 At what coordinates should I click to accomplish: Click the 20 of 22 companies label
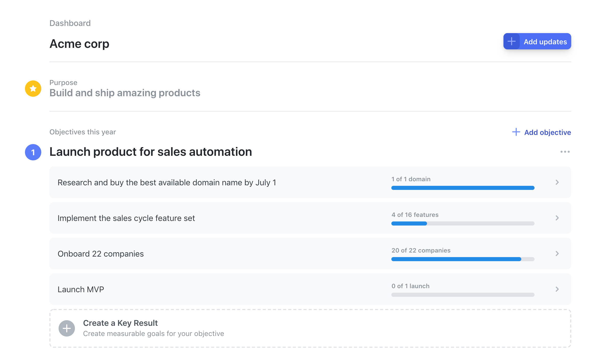click(421, 250)
